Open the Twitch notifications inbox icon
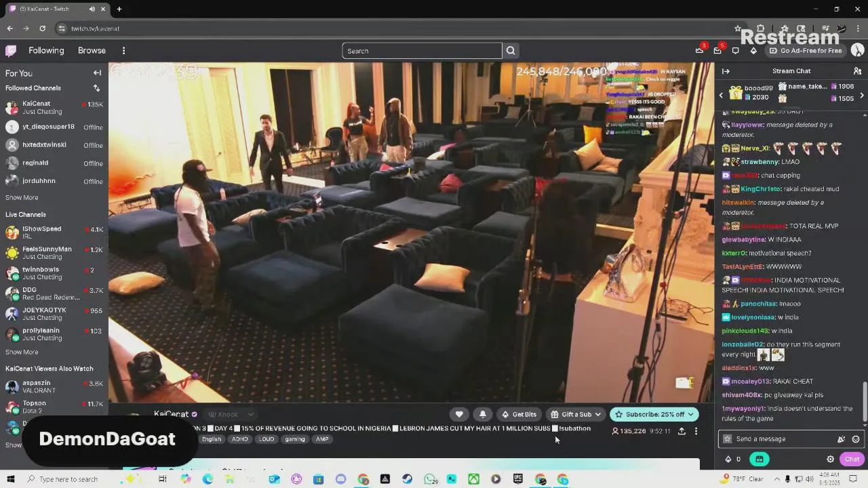Image resolution: width=868 pixels, height=488 pixels. pyautogui.click(x=717, y=51)
